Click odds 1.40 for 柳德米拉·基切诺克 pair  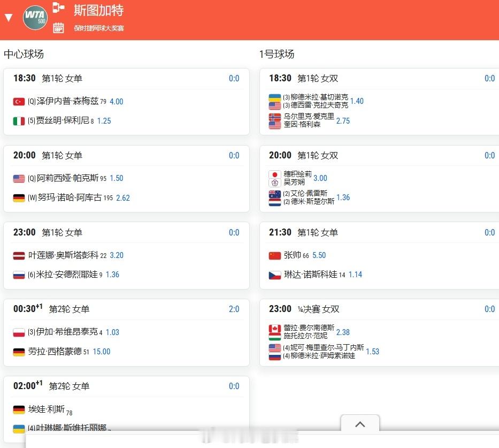click(x=357, y=101)
